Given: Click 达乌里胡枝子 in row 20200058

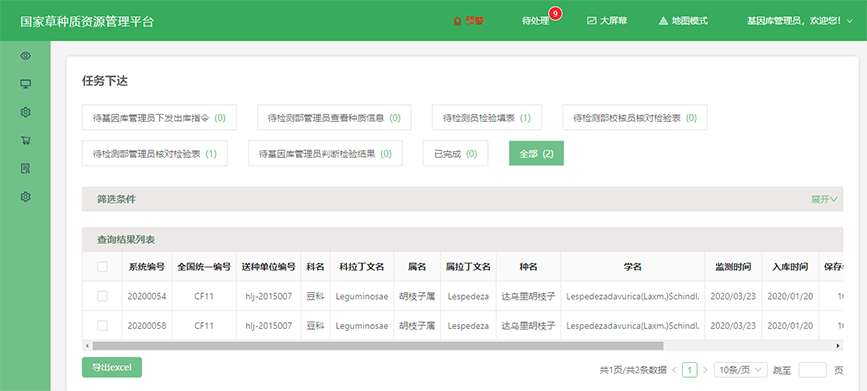Looking at the screenshot, I should coord(528,326).
